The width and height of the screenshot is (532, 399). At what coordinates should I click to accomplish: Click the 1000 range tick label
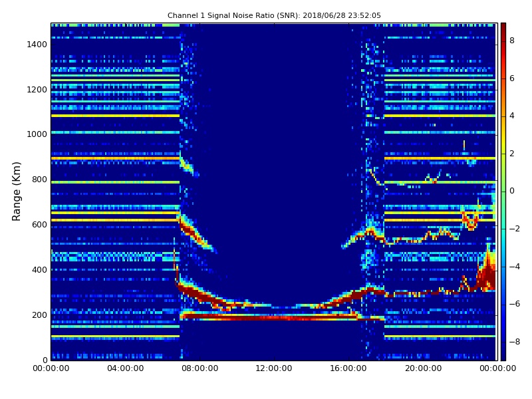(x=37, y=134)
